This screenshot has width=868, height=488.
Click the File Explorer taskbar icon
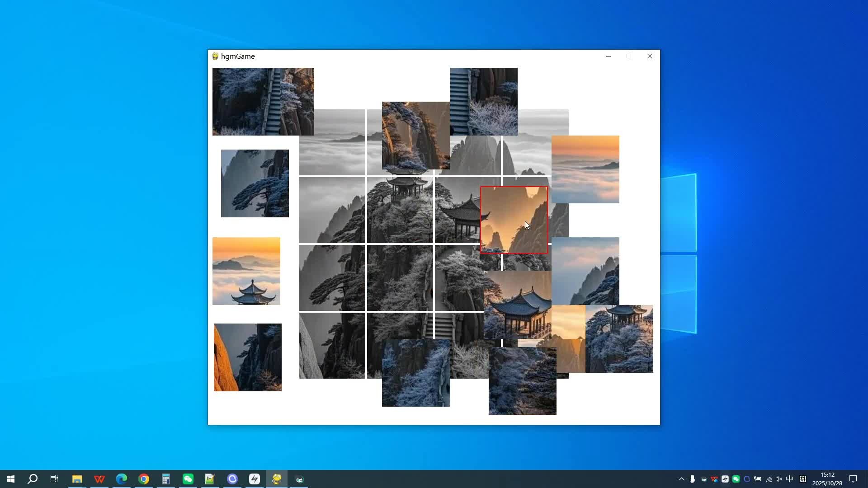pyautogui.click(x=77, y=479)
